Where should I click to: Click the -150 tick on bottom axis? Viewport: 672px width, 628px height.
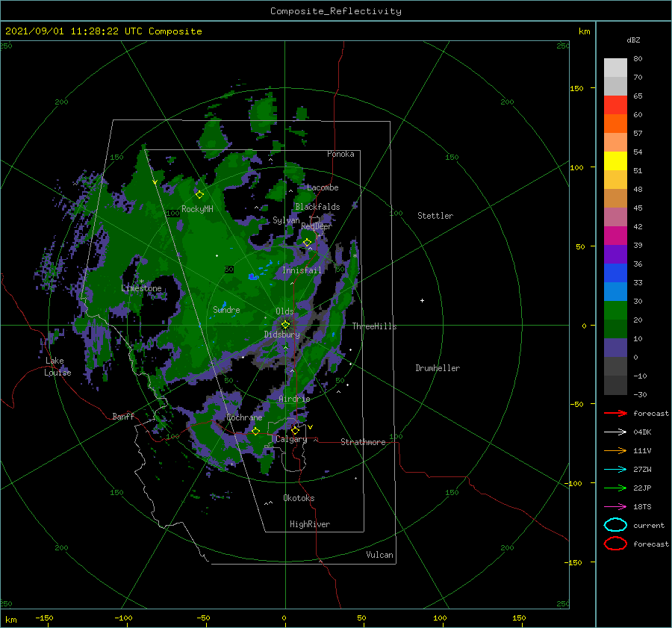44,618
